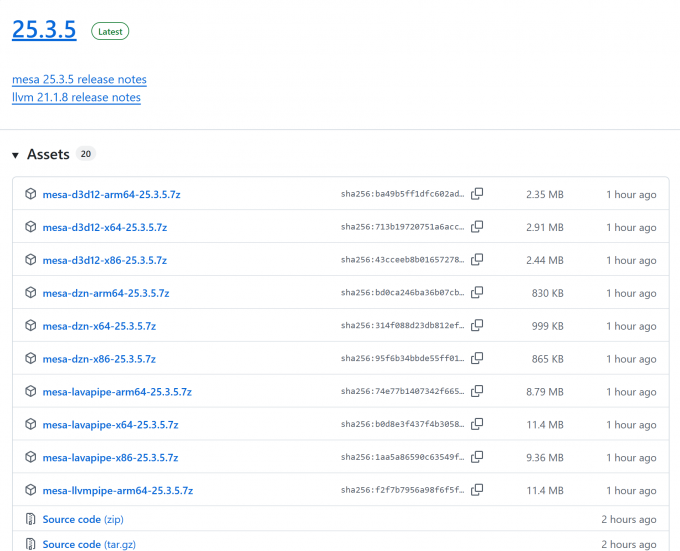Click package icon beside mesa-dzn-x64
The height and width of the screenshot is (551, 680).
tap(30, 325)
